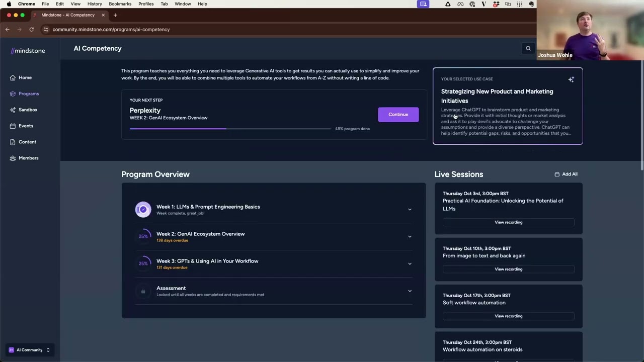The image size is (644, 362).
Task: Open the Edit menu
Action: pyautogui.click(x=59, y=4)
